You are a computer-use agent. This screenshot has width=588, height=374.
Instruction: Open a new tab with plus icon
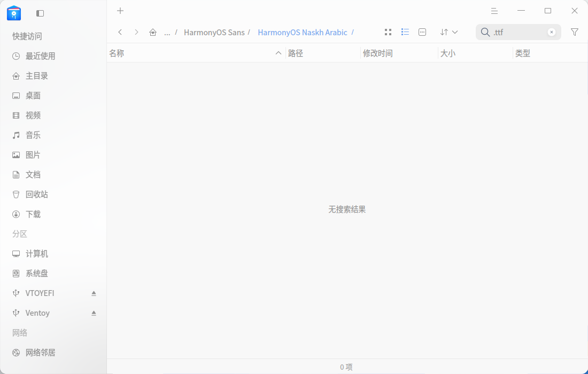point(120,11)
